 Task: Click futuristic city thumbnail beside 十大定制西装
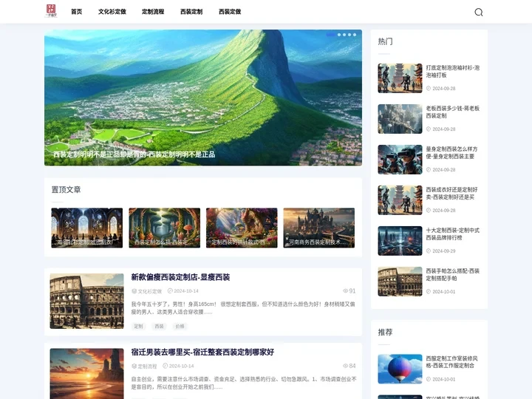(x=400, y=241)
